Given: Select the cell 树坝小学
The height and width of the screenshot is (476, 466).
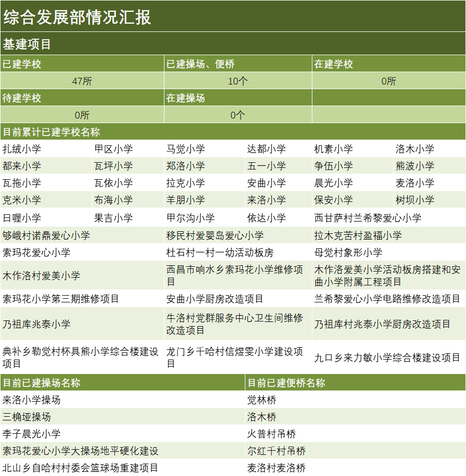Looking at the screenshot, I should [x=429, y=199].
